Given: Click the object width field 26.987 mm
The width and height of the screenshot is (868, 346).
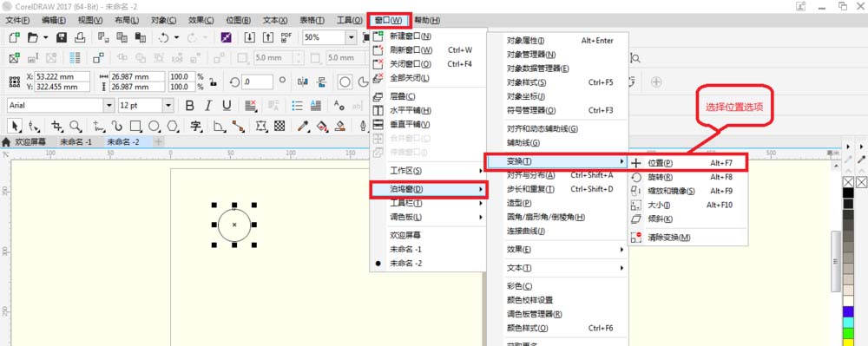Looking at the screenshot, I should (x=137, y=77).
